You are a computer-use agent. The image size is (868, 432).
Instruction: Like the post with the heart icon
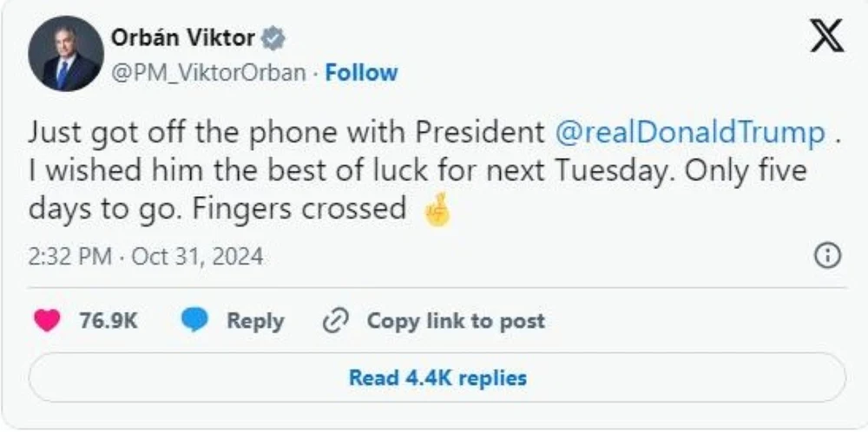point(48,320)
